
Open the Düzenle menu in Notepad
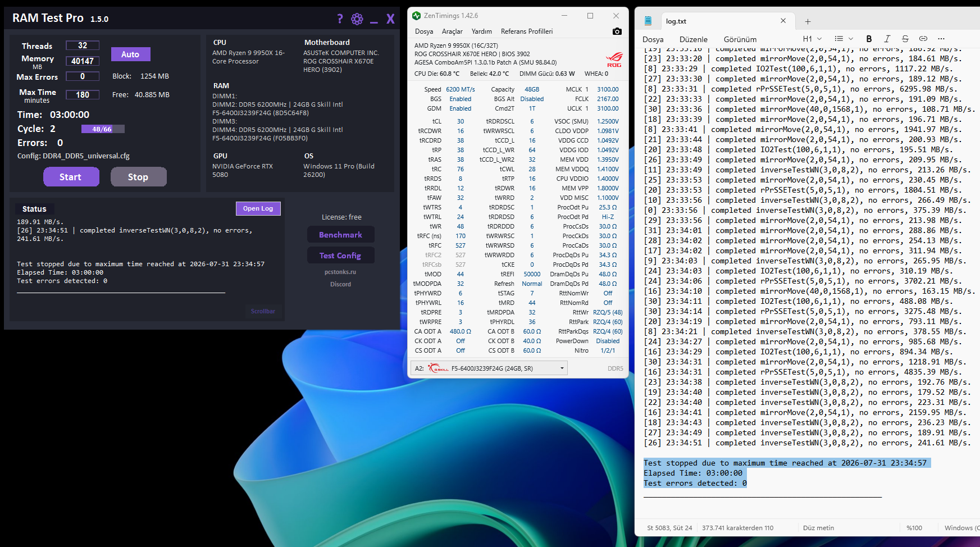click(694, 39)
